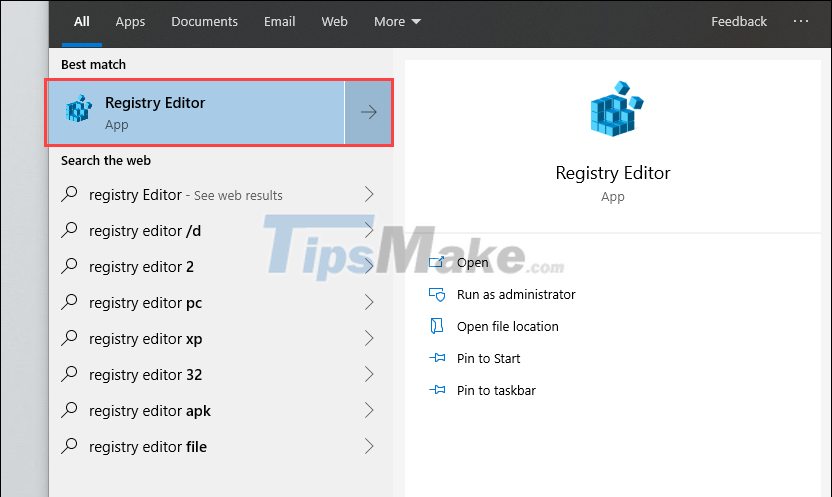Viewport: 832px width, 497px height.
Task: Click search icon beside 'registry editor 32'
Action: 70,374
